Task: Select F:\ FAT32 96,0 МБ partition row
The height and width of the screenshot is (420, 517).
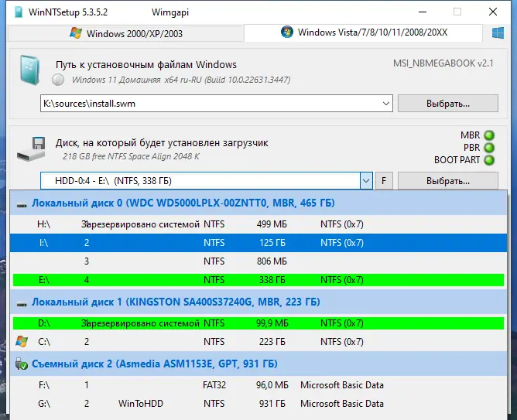Action: click(x=258, y=385)
